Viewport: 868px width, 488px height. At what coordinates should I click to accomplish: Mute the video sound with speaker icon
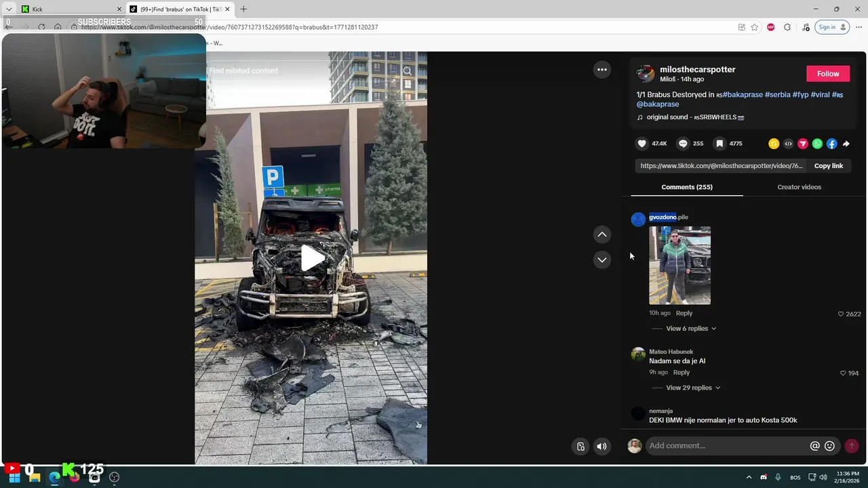(x=601, y=446)
